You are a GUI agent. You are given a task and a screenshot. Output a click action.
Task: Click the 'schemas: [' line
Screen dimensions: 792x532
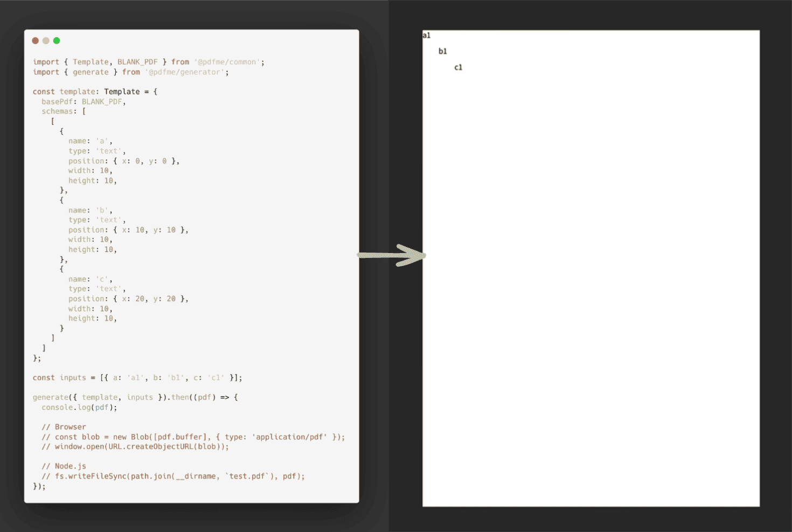point(64,111)
